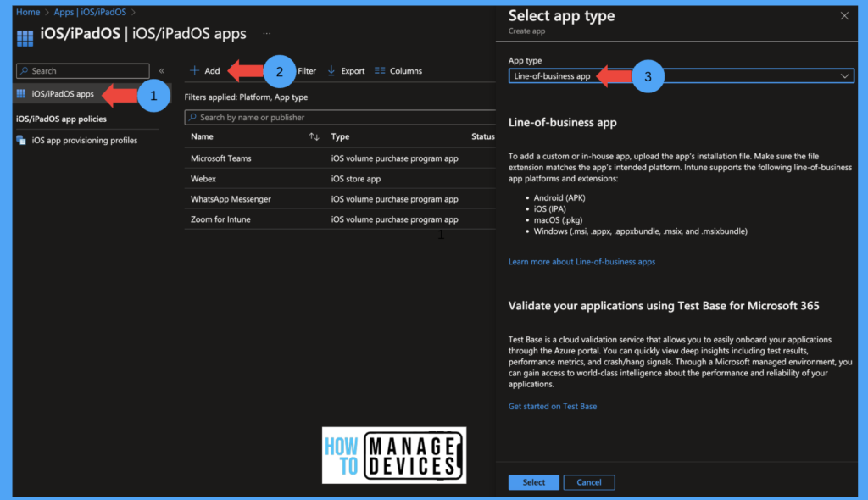The height and width of the screenshot is (500, 868).
Task: Click the Name column header
Action: click(202, 136)
